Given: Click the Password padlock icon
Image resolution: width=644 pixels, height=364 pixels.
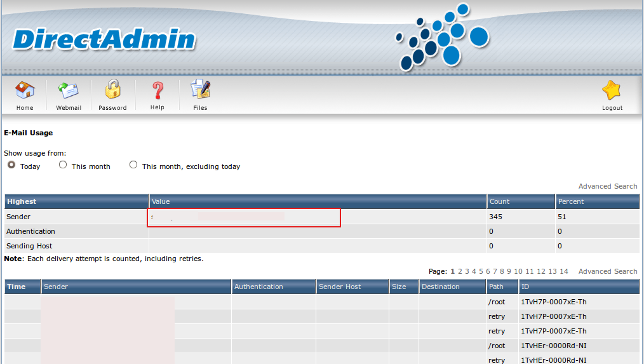Looking at the screenshot, I should point(112,90).
